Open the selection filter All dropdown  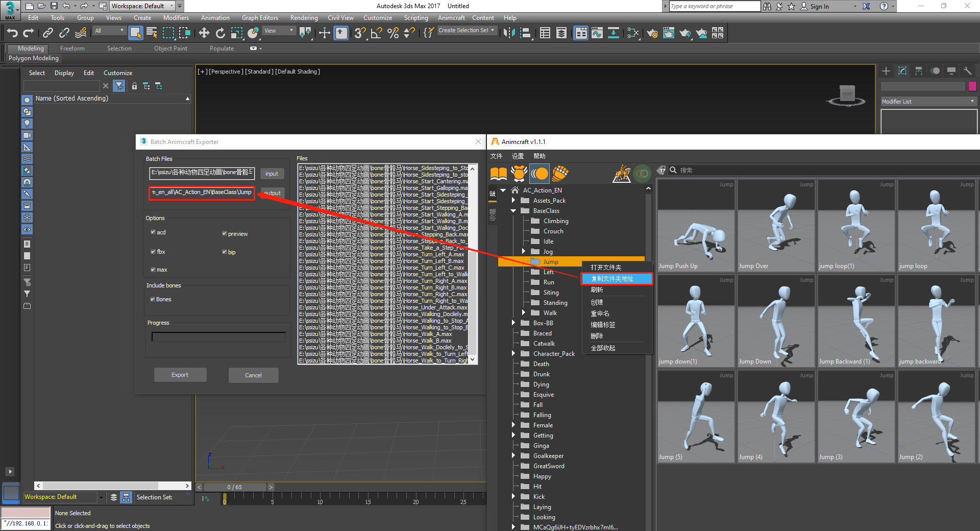click(109, 31)
